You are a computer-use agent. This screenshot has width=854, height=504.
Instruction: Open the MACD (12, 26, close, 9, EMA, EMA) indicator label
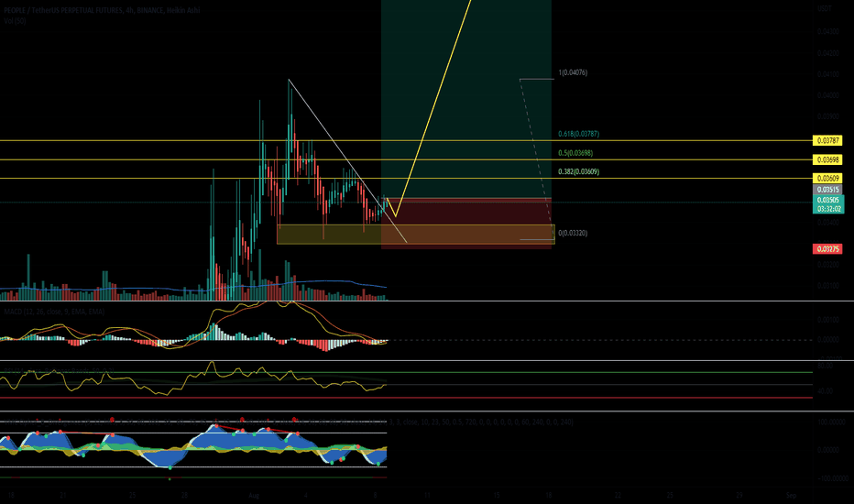point(54,312)
